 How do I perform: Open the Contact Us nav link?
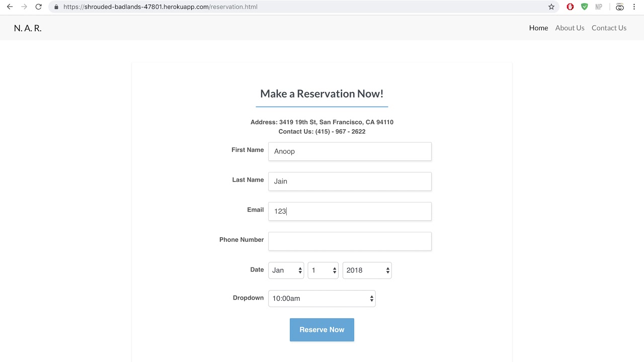coord(609,28)
